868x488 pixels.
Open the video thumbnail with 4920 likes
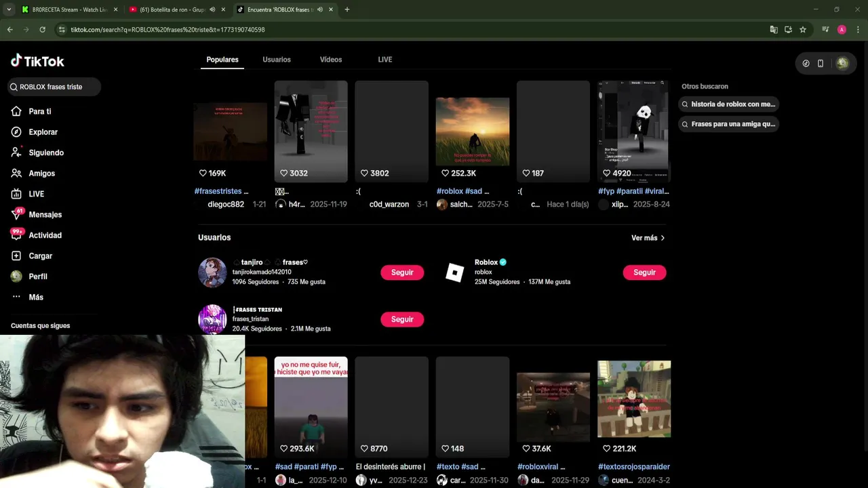[x=634, y=131]
